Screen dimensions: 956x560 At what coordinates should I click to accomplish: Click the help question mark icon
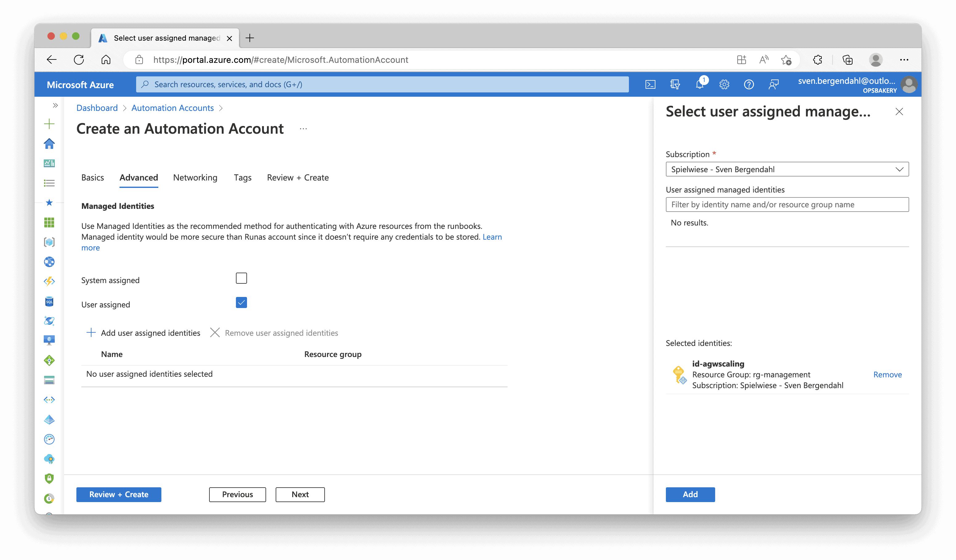tap(749, 84)
